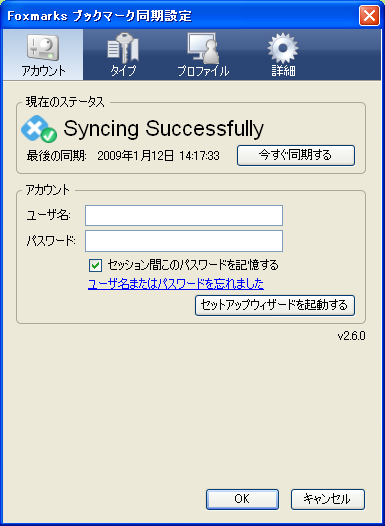Image resolution: width=385 pixels, height=526 pixels.
Task: Close the Foxmarks settings window
Action: pos(369,16)
